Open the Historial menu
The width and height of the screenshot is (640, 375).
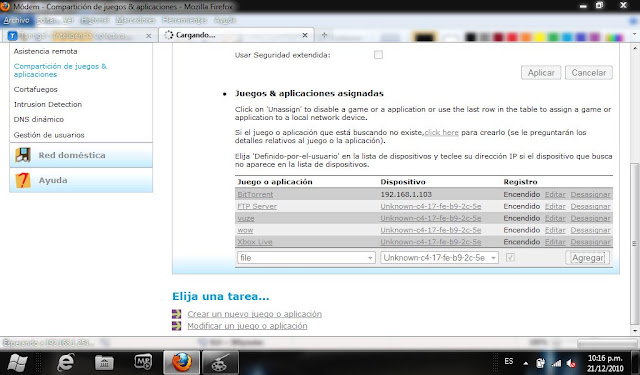coord(95,20)
